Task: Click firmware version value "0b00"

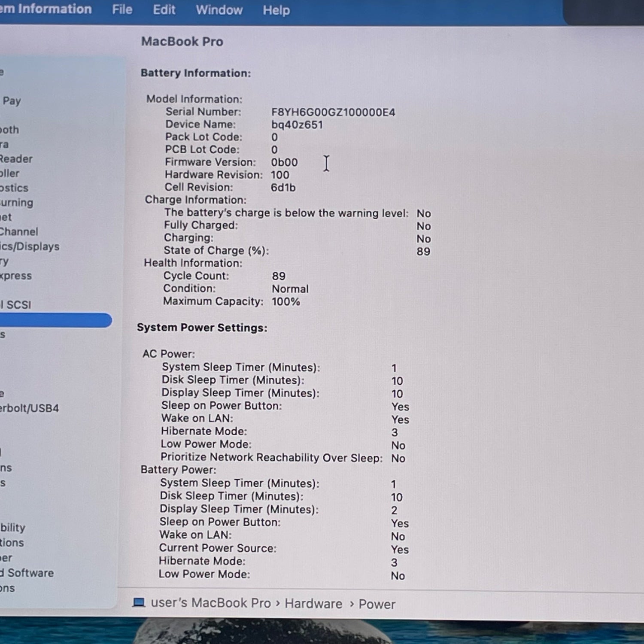Action: (x=284, y=162)
